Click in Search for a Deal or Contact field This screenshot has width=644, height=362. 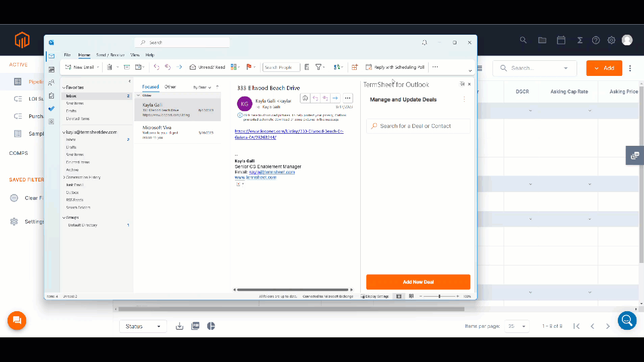tap(418, 126)
